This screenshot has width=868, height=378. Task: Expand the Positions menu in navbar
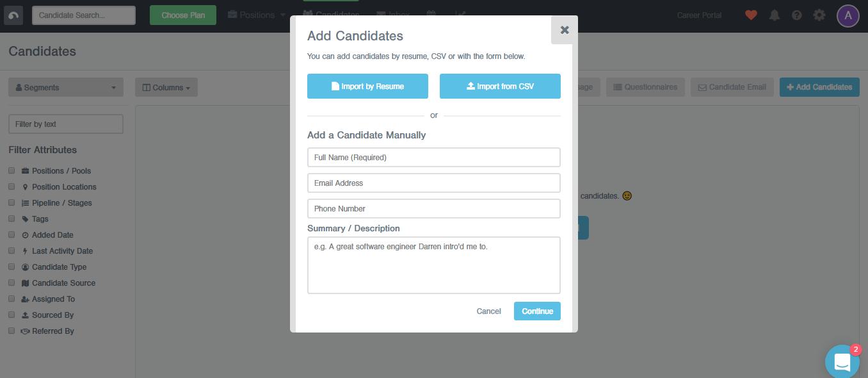pos(256,15)
